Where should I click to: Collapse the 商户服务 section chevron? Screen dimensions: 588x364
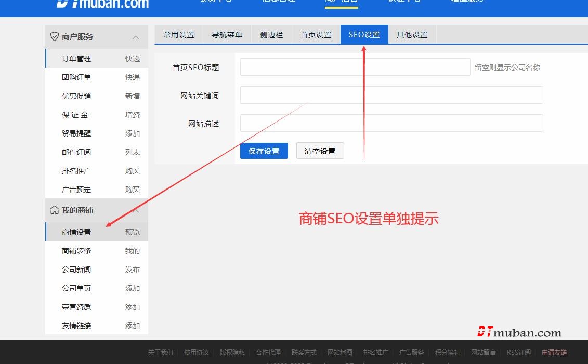pos(136,37)
